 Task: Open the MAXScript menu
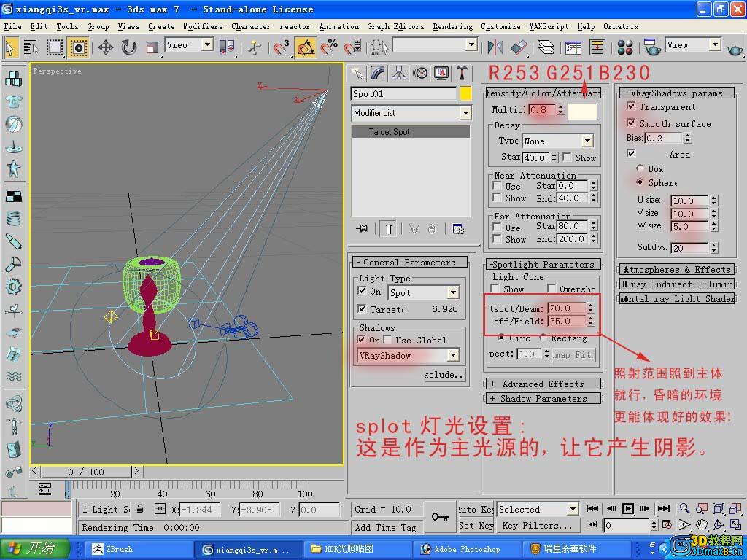(x=549, y=26)
